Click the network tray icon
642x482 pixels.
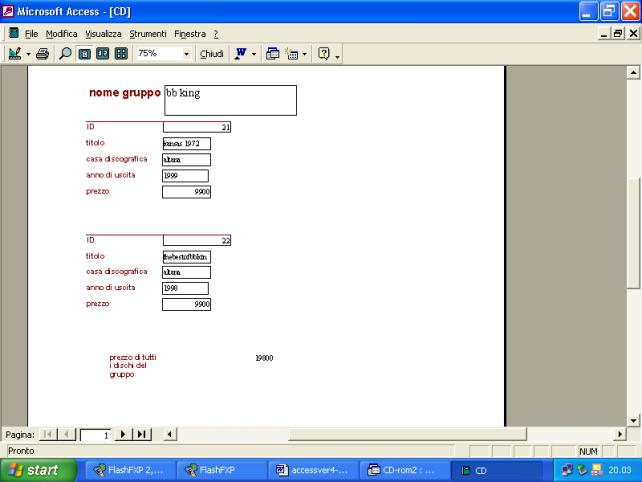click(x=567, y=470)
